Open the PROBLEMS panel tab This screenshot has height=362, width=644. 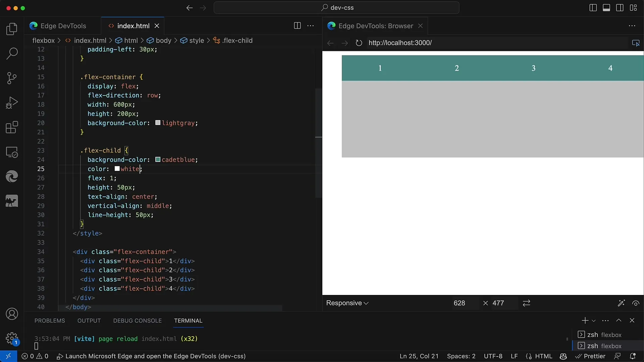click(50, 321)
